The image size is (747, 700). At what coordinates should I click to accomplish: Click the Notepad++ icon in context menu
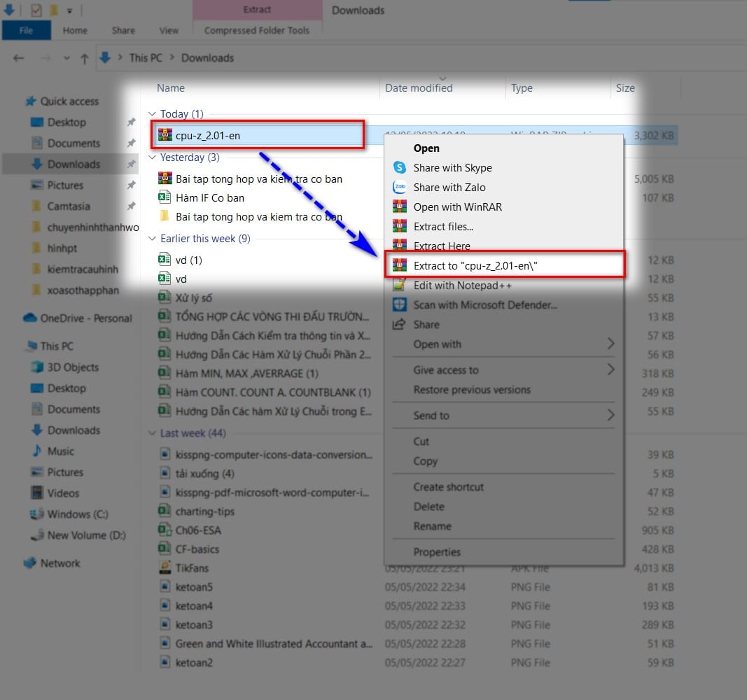399,285
